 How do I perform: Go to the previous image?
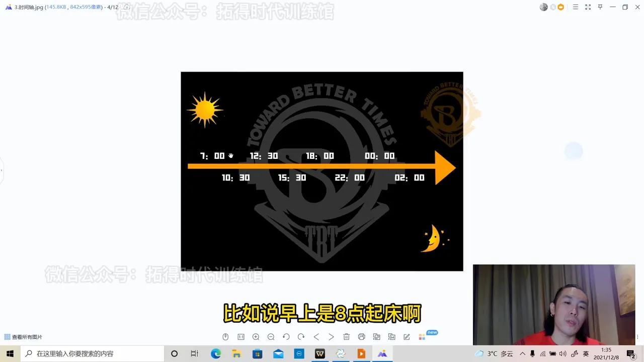click(316, 337)
